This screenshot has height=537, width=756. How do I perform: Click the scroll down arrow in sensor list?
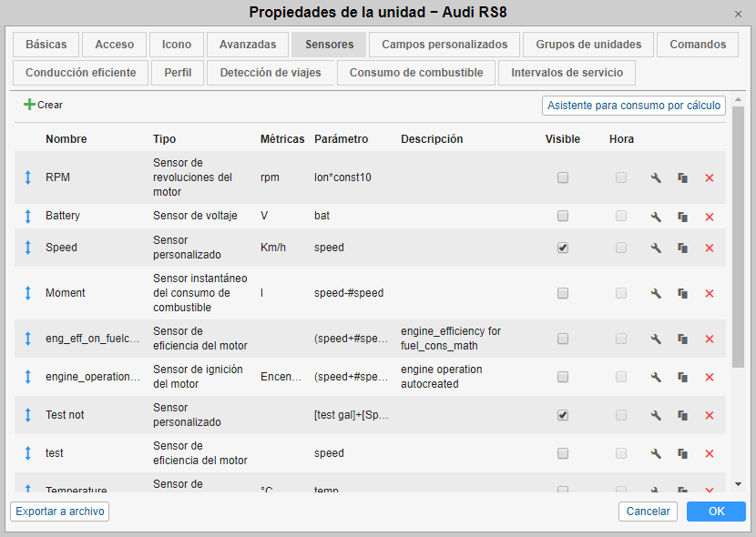coord(738,484)
